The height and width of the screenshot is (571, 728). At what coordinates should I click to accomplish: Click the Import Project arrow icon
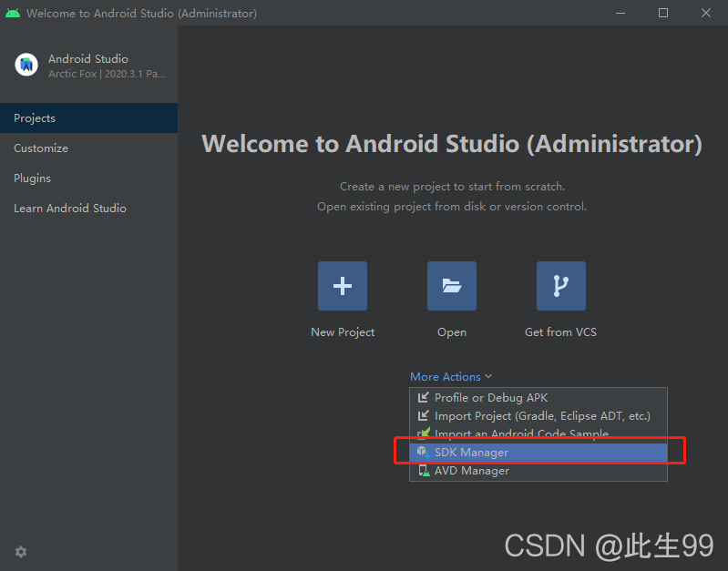click(423, 415)
